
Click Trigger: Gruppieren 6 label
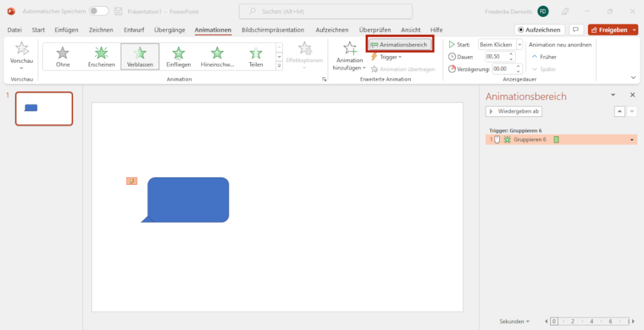516,131
